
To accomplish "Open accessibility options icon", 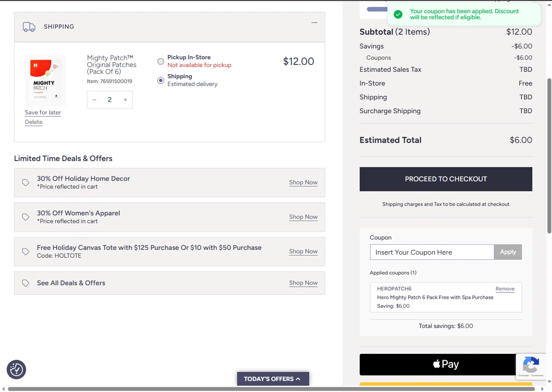I will tap(16, 370).
